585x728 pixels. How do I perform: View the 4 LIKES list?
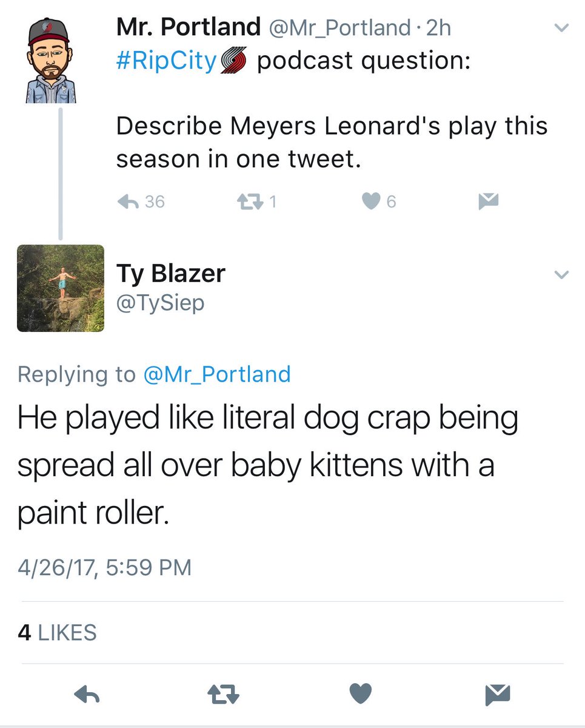point(57,633)
